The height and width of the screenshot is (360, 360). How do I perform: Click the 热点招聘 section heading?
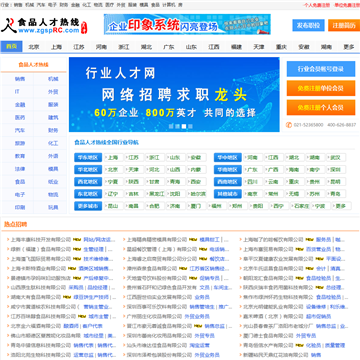pyautogui.click(x=15, y=224)
